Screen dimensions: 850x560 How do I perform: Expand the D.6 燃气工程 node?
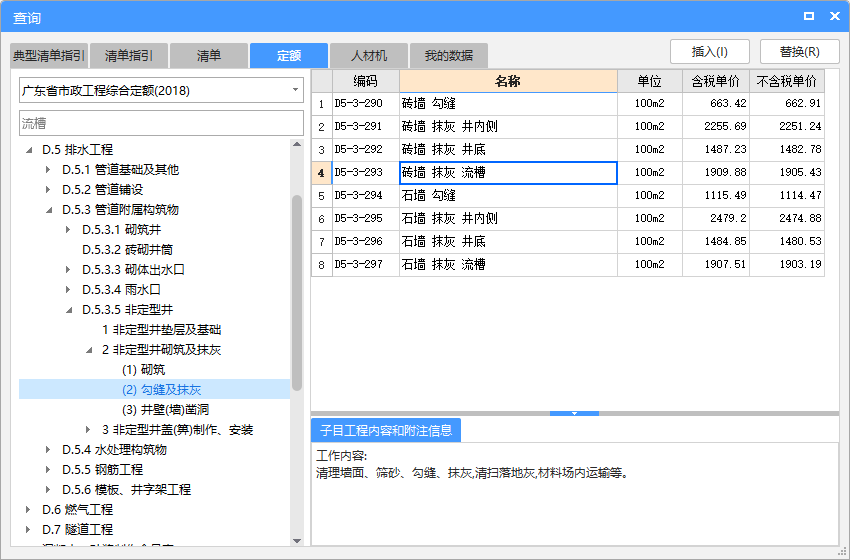tap(28, 510)
